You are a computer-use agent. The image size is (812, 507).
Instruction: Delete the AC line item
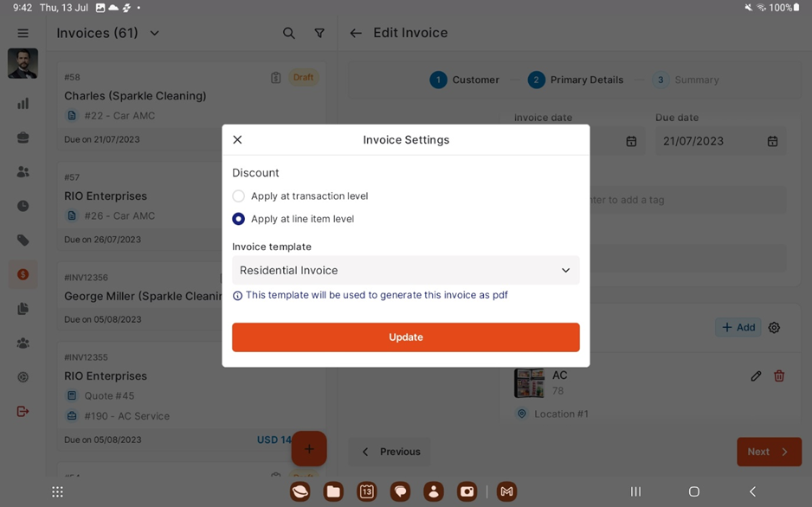pos(779,376)
